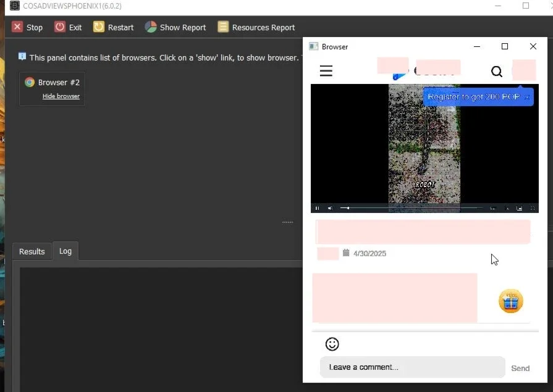Click the search magnifier icon

point(497,72)
